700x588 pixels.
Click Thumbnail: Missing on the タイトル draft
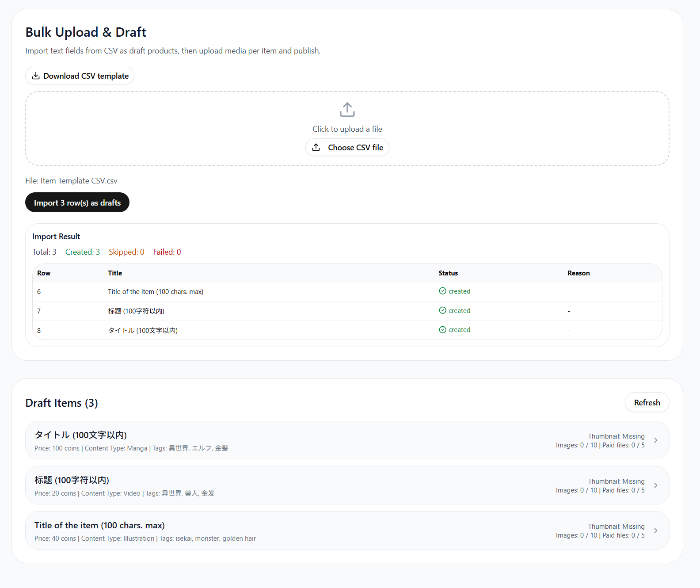click(616, 436)
